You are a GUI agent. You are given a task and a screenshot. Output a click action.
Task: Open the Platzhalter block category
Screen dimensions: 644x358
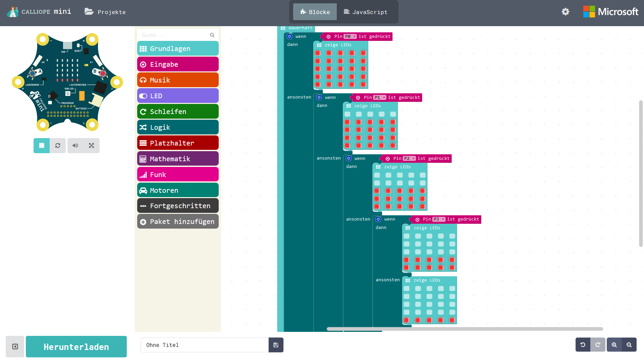tap(178, 143)
